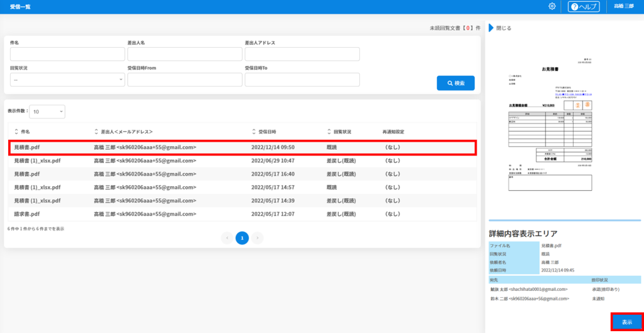644x333 pixels.
Task: Select row received 2022/05/17 14:57
Action: [242, 188]
